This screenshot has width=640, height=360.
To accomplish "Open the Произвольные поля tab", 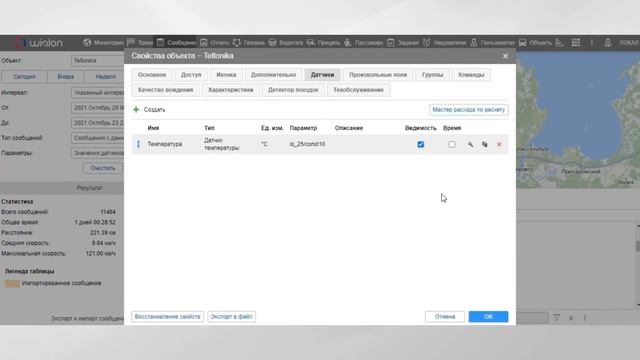I will pos(378,75).
